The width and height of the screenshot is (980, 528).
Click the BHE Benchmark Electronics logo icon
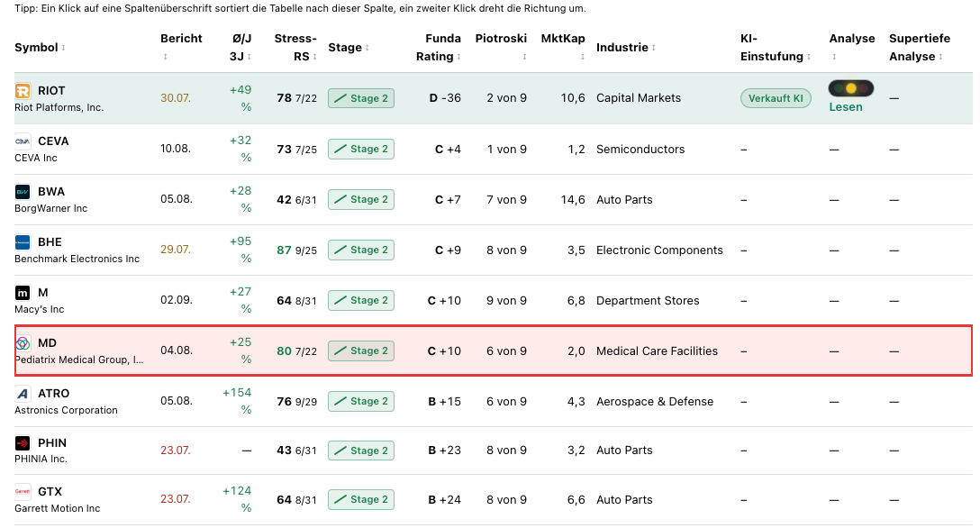tap(23, 242)
